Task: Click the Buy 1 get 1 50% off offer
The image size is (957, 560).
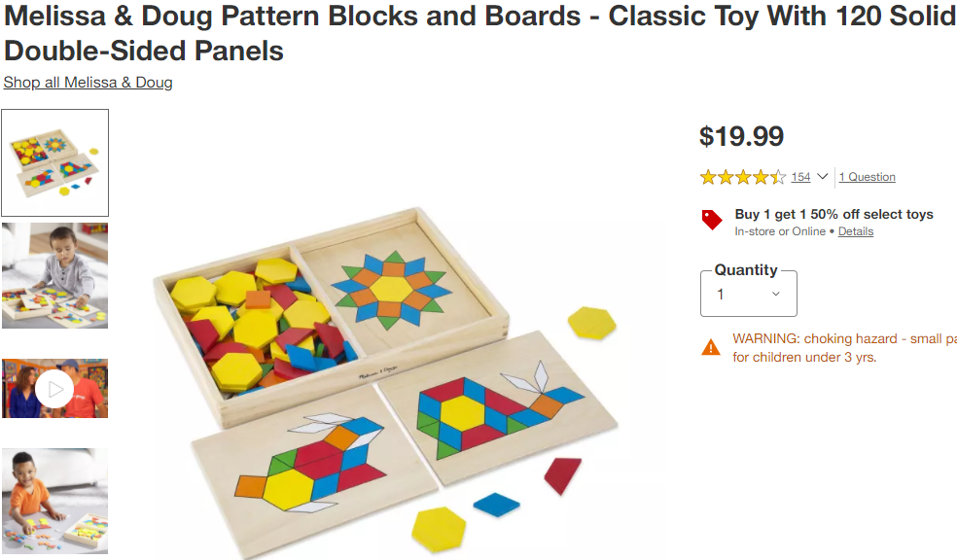Action: coord(833,214)
